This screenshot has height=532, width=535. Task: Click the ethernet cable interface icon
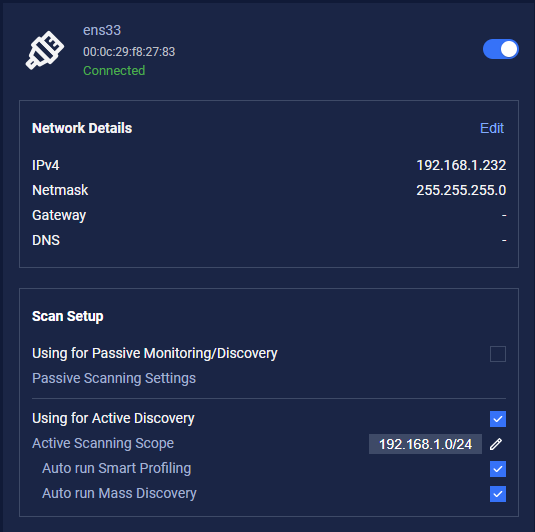(x=45, y=50)
